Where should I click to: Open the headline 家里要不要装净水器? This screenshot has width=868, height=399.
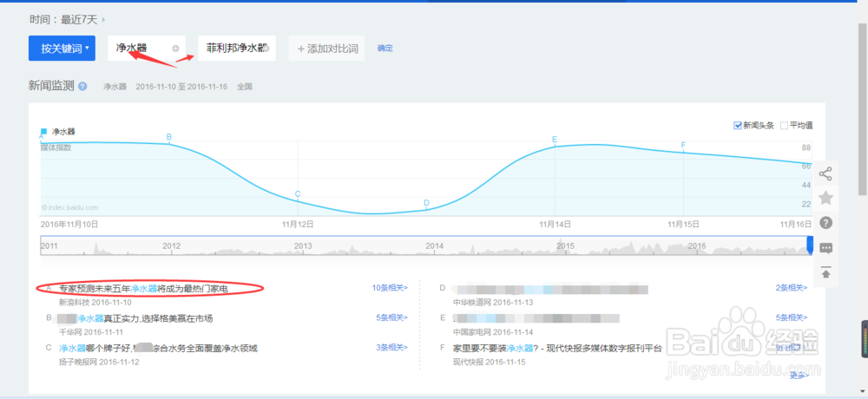click(557, 348)
